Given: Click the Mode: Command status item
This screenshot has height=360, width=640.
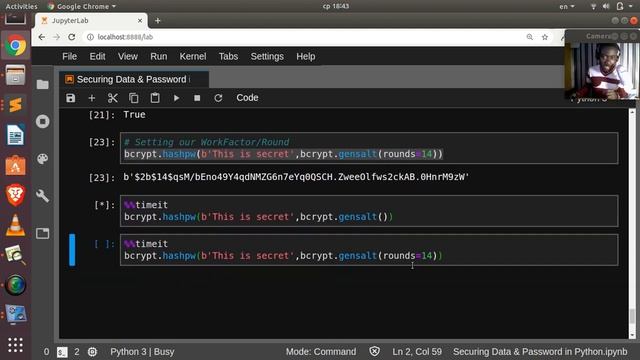Looking at the screenshot, I should click(x=321, y=352).
